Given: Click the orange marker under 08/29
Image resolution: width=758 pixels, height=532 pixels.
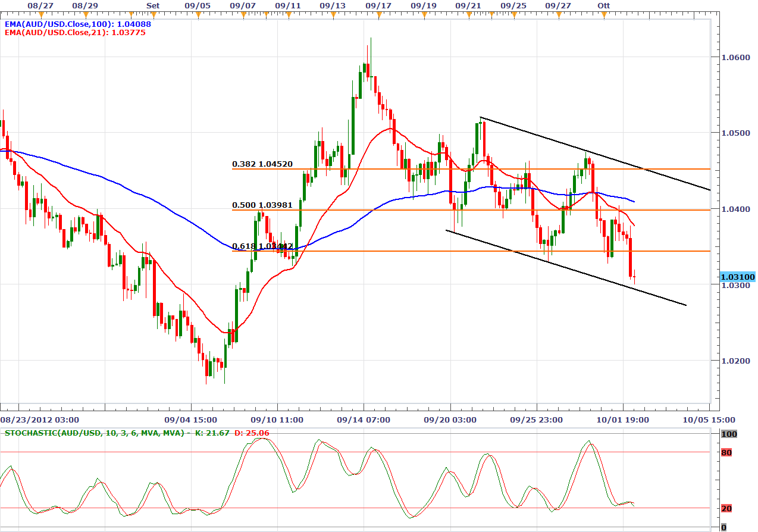Looking at the screenshot, I should 85,13.
